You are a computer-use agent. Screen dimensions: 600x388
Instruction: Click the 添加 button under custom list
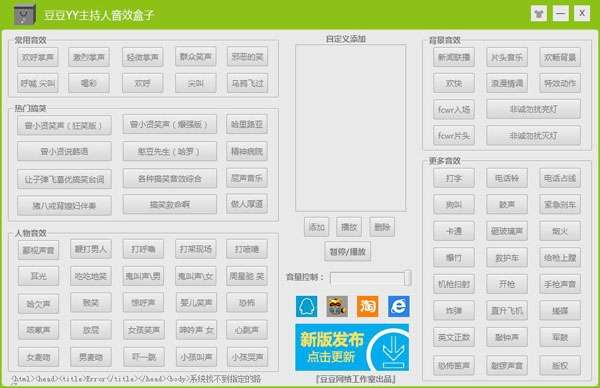(x=316, y=227)
